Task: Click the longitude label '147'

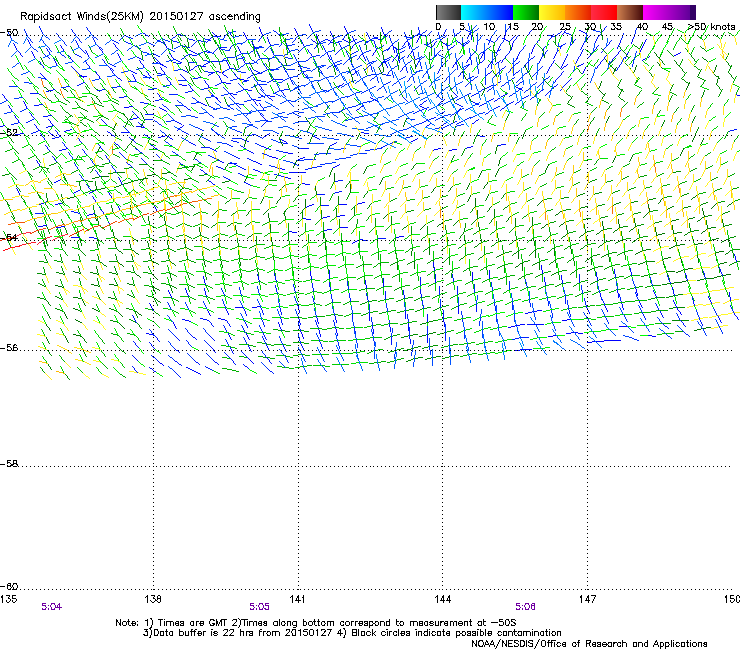Action: tap(587, 599)
